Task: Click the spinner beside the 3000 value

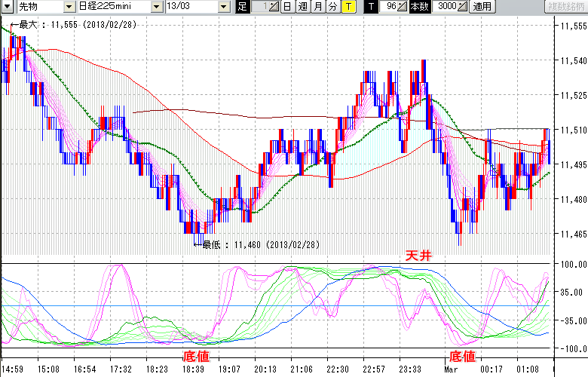Action: click(x=461, y=7)
